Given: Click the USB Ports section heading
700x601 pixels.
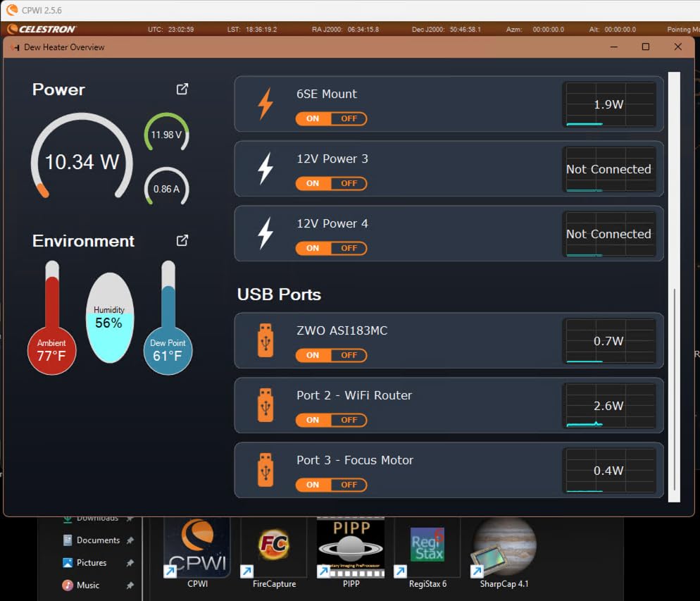Looking at the screenshot, I should 279,295.
